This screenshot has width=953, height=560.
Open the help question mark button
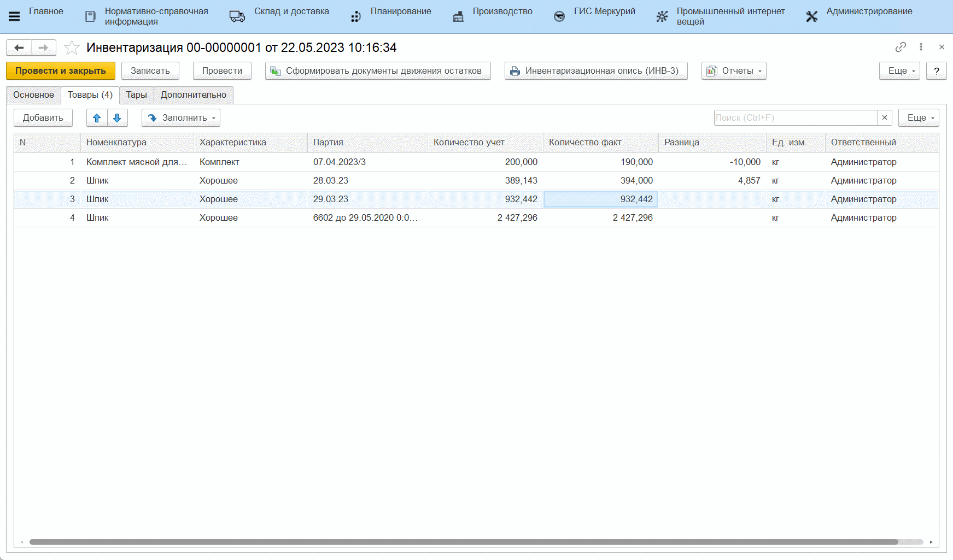point(936,71)
